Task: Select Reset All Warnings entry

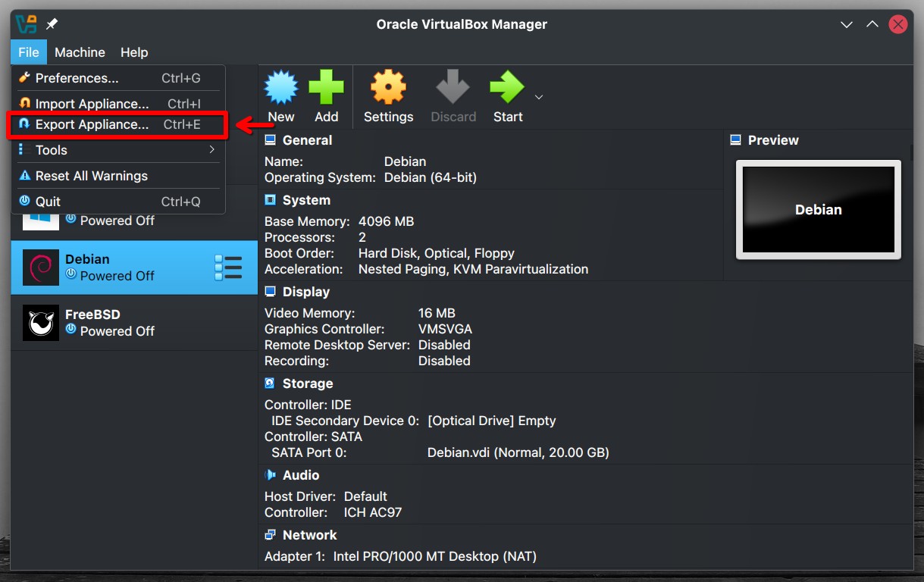Action: (118, 176)
